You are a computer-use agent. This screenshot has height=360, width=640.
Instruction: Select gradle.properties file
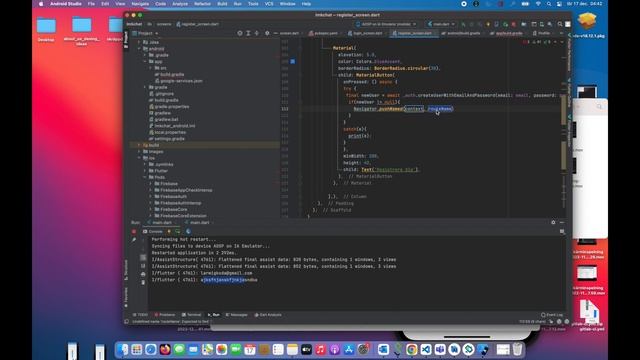169,107
